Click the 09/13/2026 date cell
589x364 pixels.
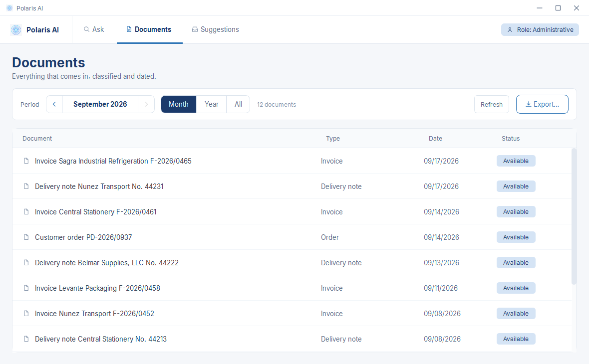click(441, 263)
